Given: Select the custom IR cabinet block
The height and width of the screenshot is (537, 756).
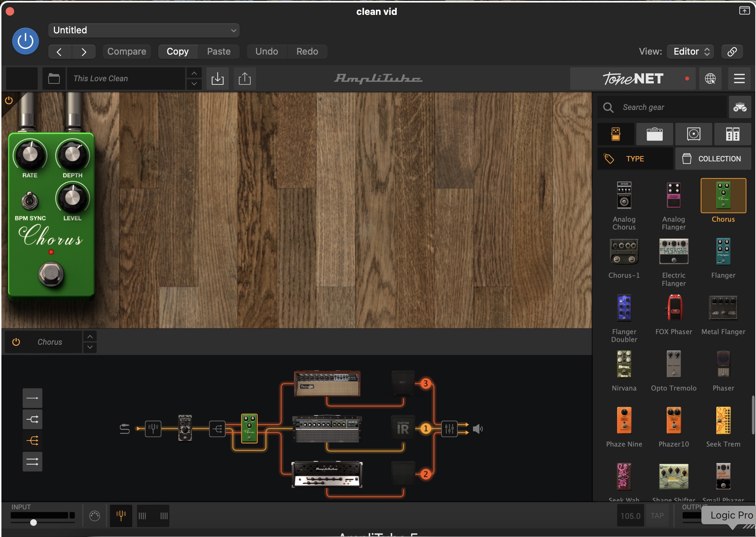Looking at the screenshot, I should click(x=403, y=428).
